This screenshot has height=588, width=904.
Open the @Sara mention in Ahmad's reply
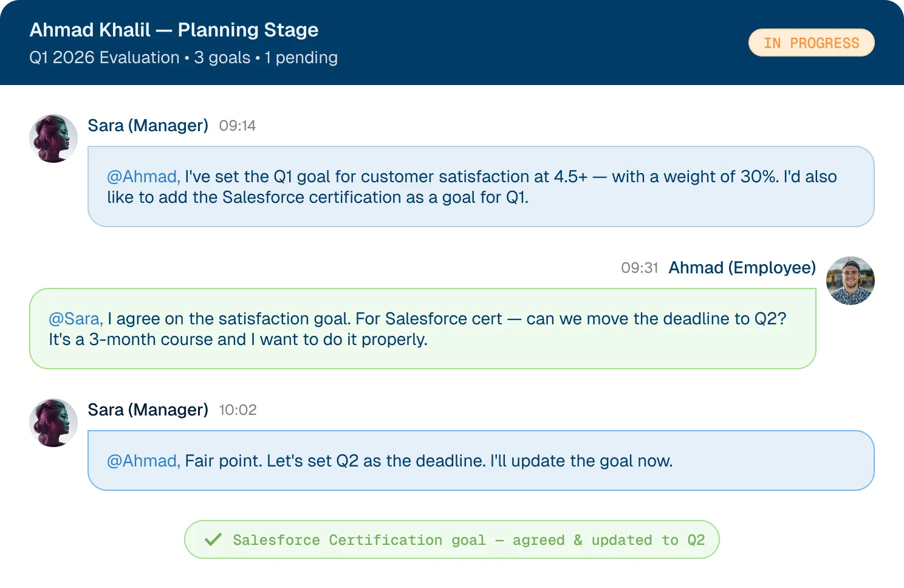click(x=76, y=319)
